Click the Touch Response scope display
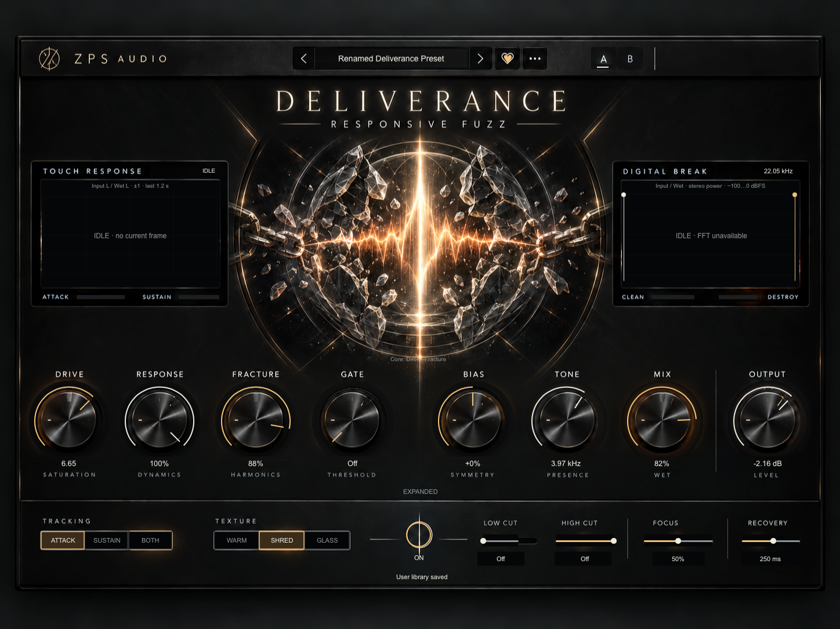This screenshot has height=629, width=840. click(x=130, y=234)
